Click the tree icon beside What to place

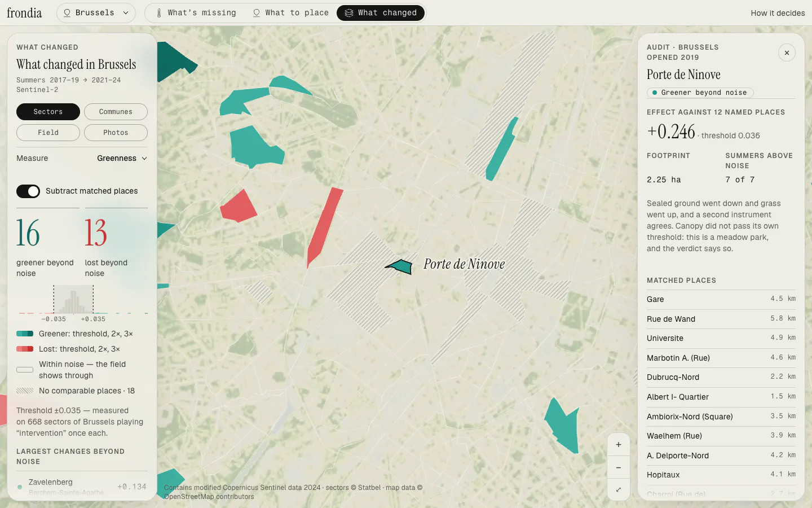(x=257, y=13)
